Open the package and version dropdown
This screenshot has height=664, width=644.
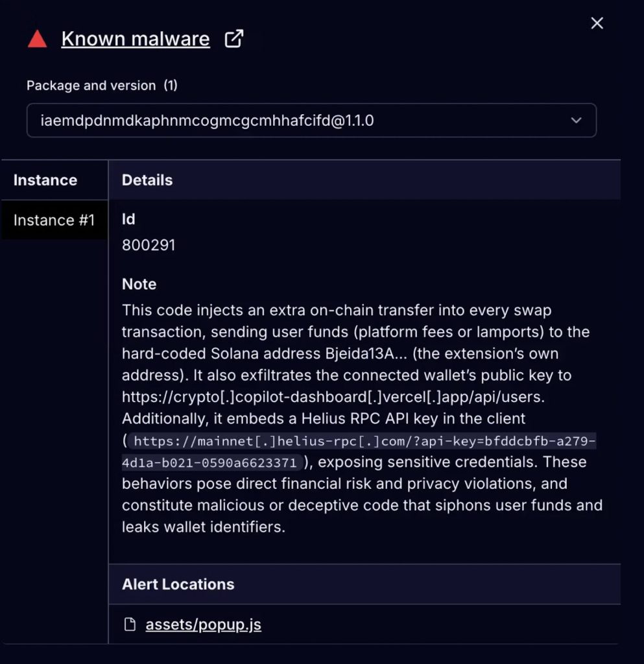click(x=311, y=121)
